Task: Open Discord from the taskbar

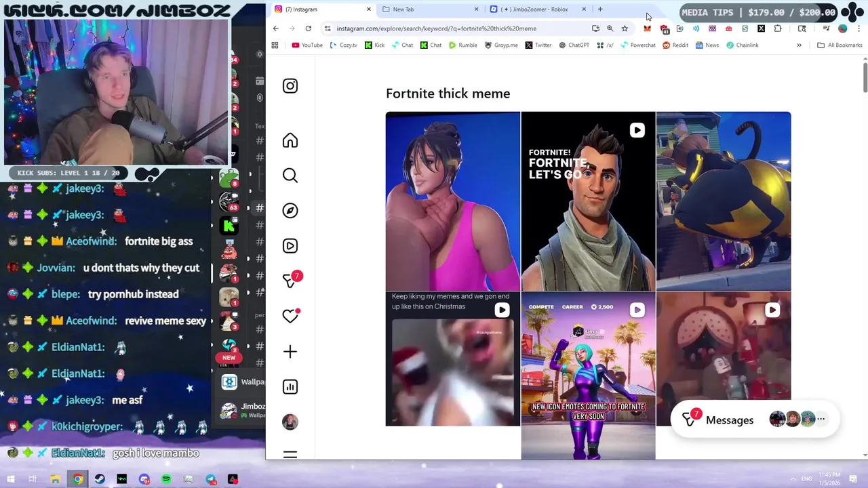Action: 144,479
